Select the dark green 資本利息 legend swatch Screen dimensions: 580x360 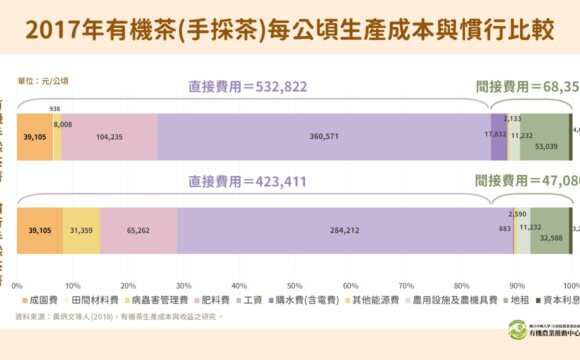click(539, 300)
